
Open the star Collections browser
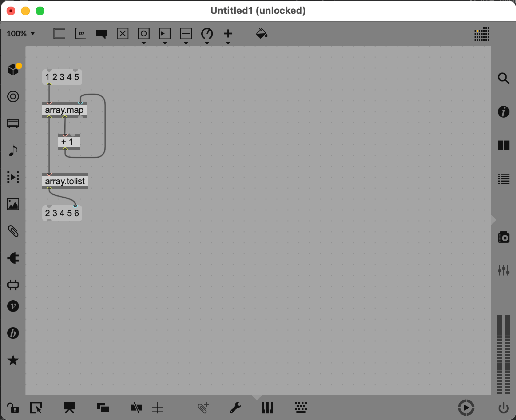(x=13, y=360)
